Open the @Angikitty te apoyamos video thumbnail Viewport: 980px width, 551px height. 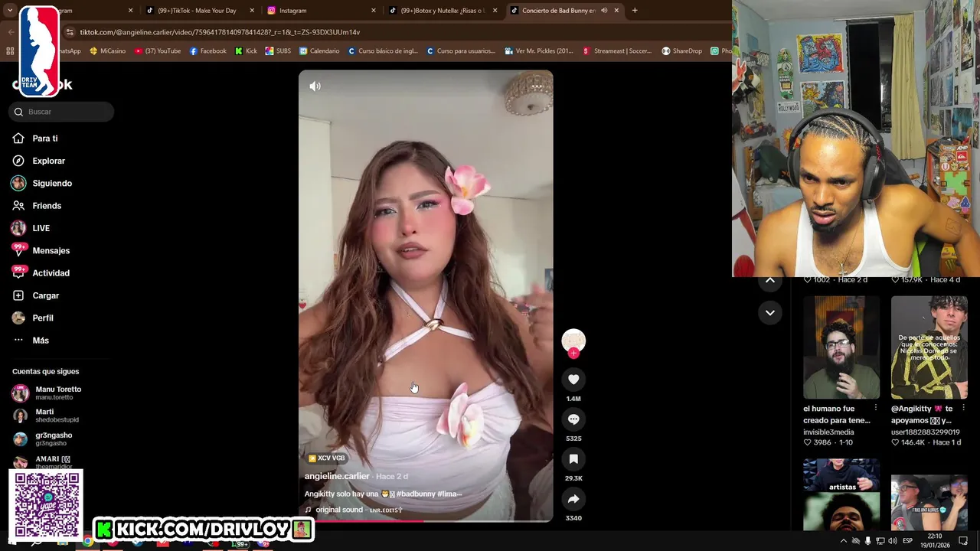coord(929,347)
